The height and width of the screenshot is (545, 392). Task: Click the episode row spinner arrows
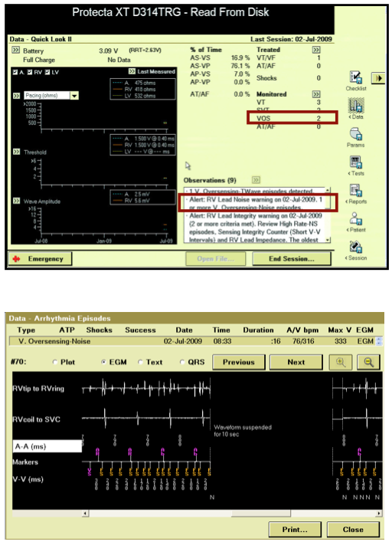pos(379,341)
